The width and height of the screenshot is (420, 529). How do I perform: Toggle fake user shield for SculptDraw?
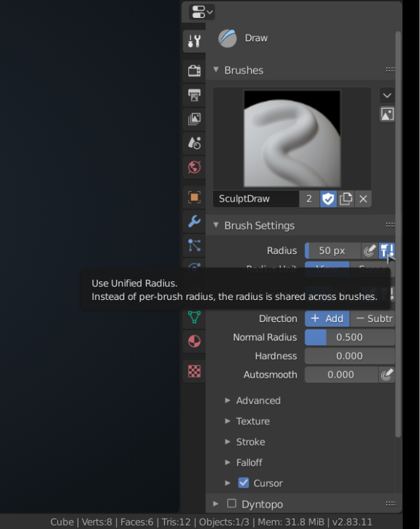[328, 199]
